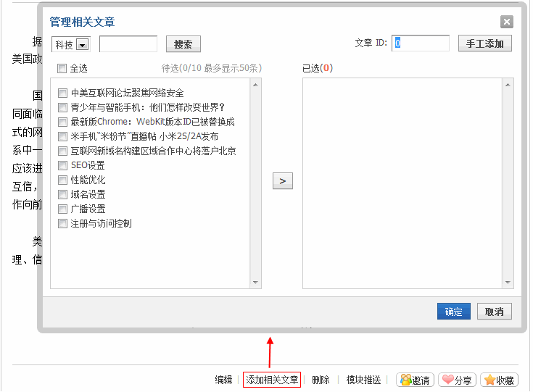This screenshot has width=533, height=392.
Task: Check the 注册与访问控制 checkbox
Action: pyautogui.click(x=62, y=223)
